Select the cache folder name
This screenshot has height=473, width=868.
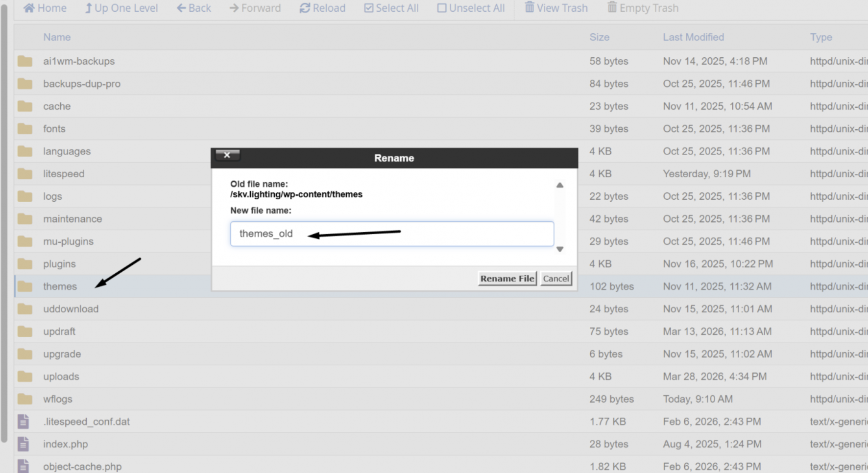(57, 106)
